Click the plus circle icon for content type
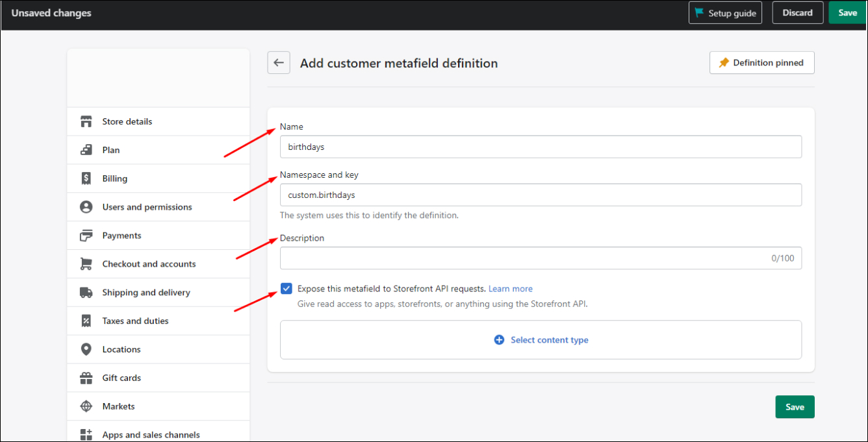The width and height of the screenshot is (868, 442). [499, 340]
